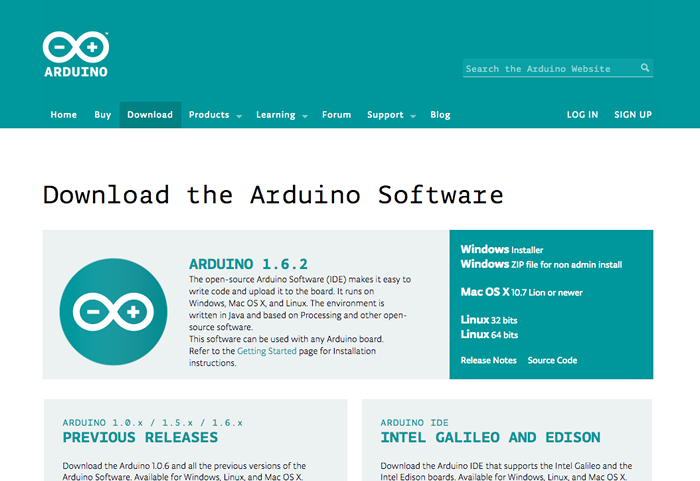Download Linux 64 bits version
The height and width of the screenshot is (481, 700).
point(489,335)
